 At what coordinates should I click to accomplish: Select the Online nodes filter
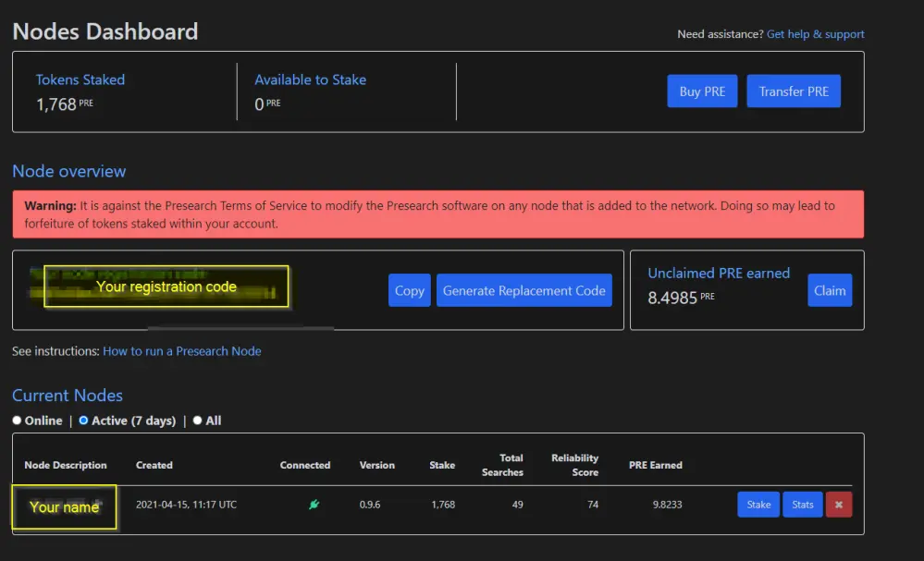17,421
